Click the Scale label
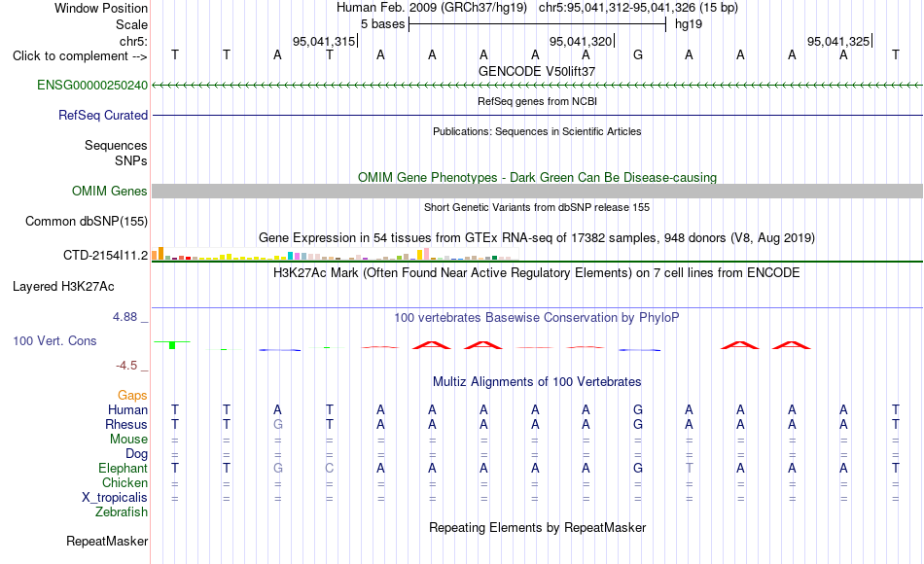Viewport: 924px width, 564px height. pyautogui.click(x=131, y=24)
